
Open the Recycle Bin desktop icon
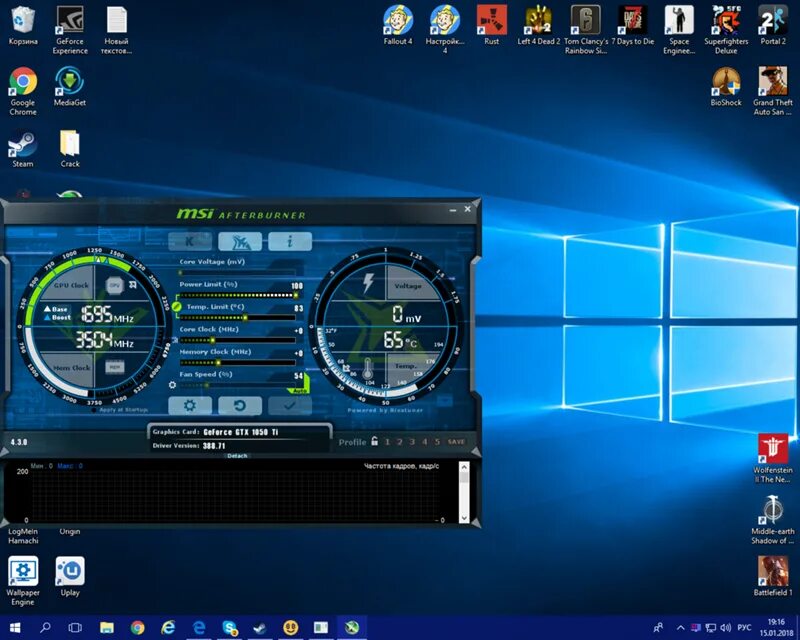point(23,26)
